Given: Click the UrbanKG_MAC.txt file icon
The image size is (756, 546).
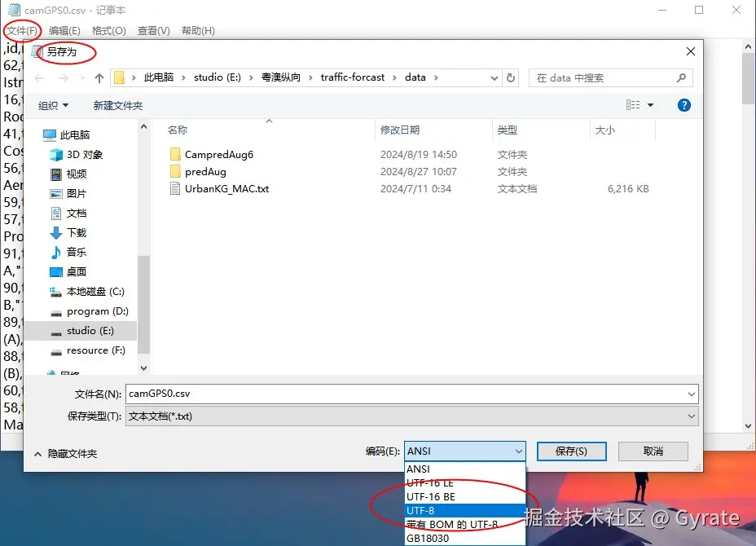Looking at the screenshot, I should [176, 188].
